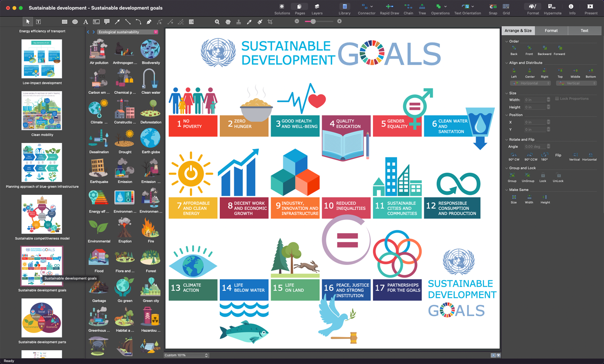This screenshot has width=604, height=364.
Task: Switch to the Format tab in inspector
Action: click(551, 31)
